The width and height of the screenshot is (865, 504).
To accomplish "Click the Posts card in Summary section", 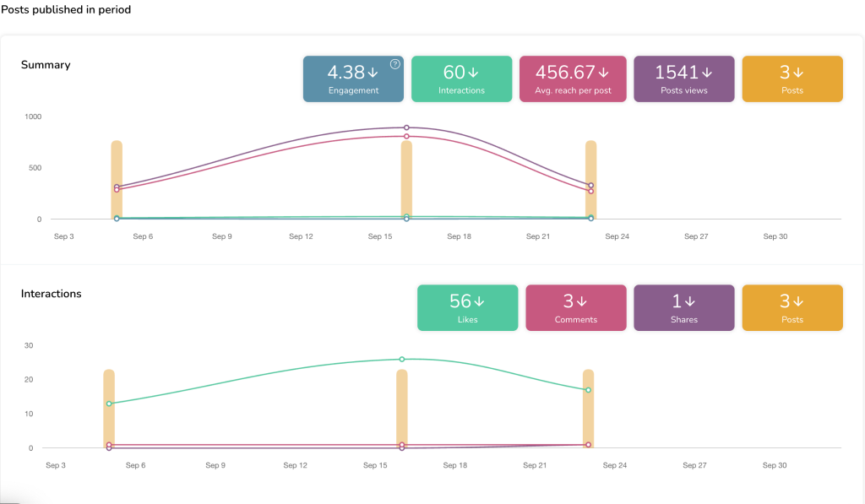I will [792, 79].
